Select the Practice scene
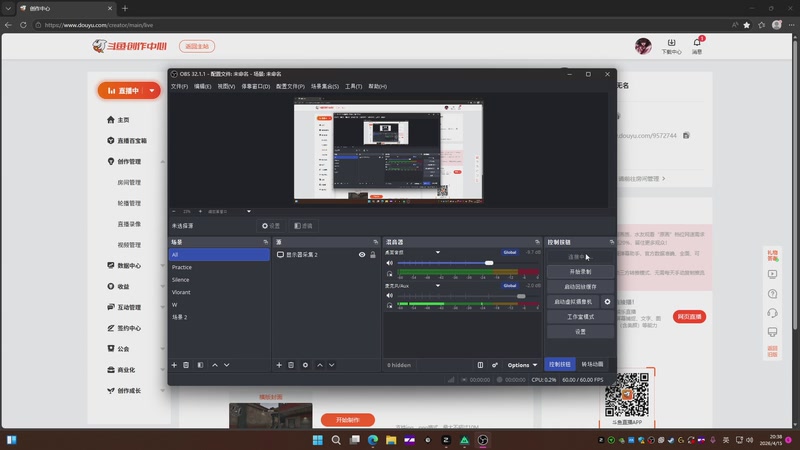The image size is (800, 450). point(219,267)
